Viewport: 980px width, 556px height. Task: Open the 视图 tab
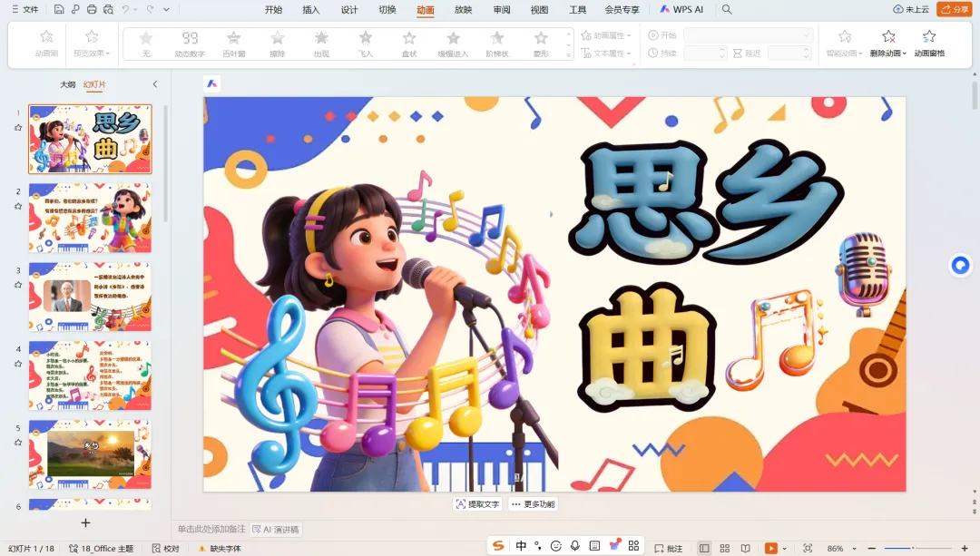tap(539, 9)
